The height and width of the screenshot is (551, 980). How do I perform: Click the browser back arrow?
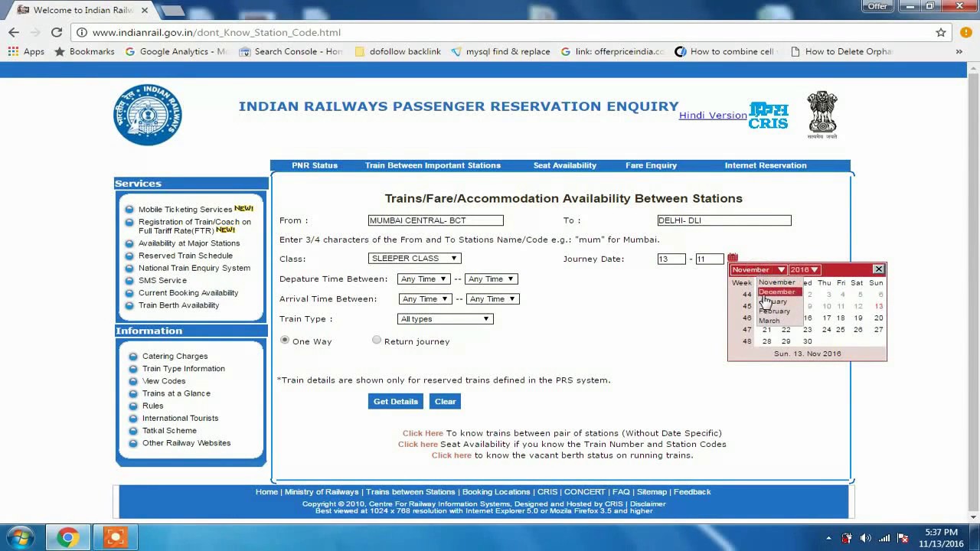[14, 32]
